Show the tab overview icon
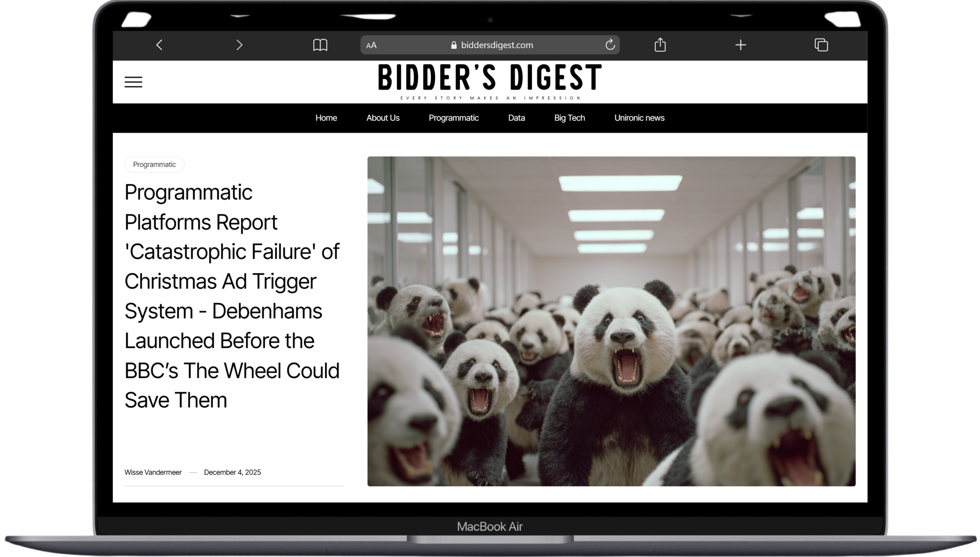The image size is (980, 557). pyautogui.click(x=821, y=45)
